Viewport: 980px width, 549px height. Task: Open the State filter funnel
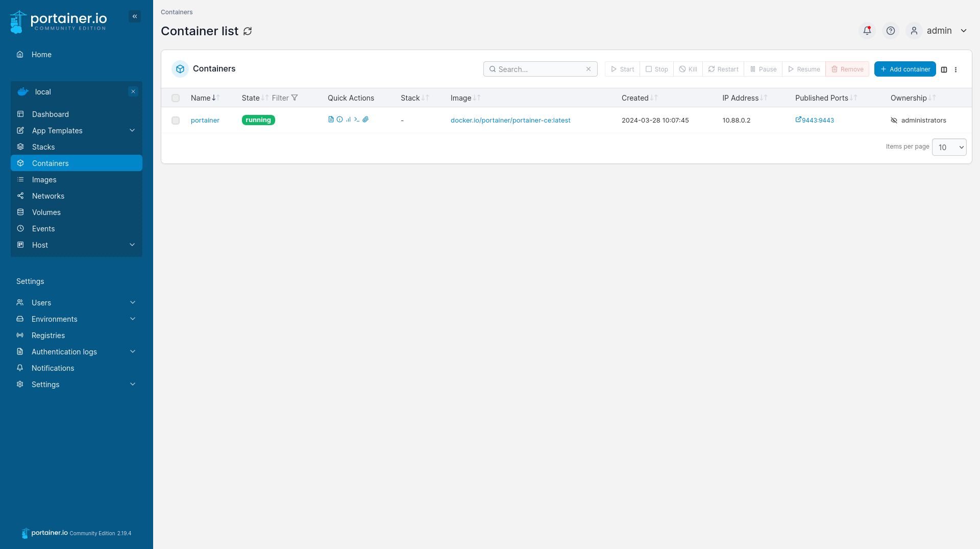click(295, 98)
